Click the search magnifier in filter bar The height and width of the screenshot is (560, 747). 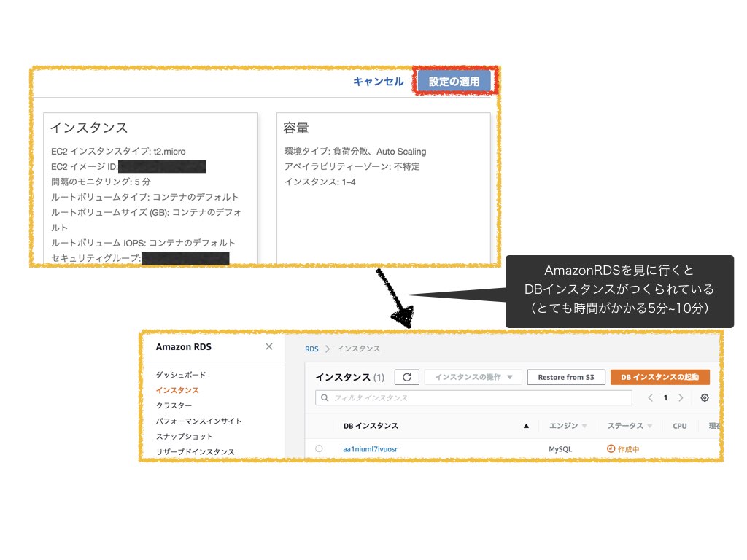(324, 397)
